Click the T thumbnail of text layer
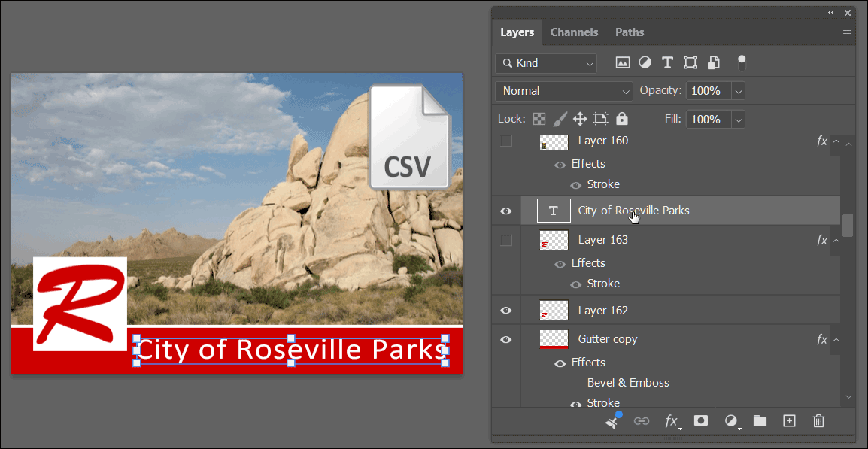 coord(554,211)
